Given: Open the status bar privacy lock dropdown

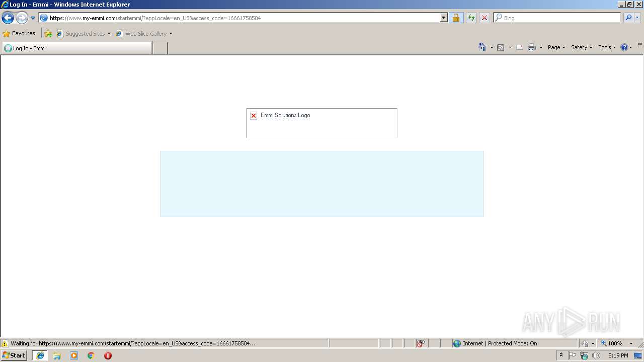Looking at the screenshot, I should click(x=588, y=343).
